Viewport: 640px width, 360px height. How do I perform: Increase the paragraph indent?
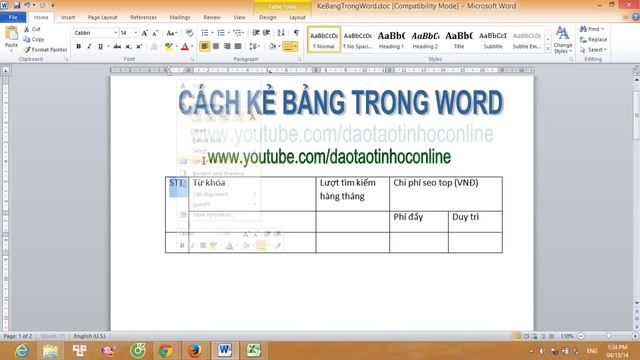click(x=267, y=33)
